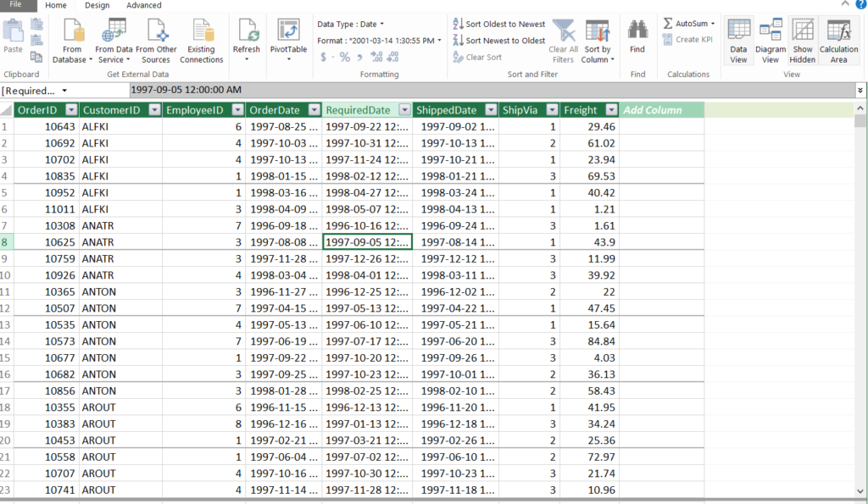This screenshot has height=504, width=868.
Task: Create a PivotTable from the model
Action: tap(288, 40)
